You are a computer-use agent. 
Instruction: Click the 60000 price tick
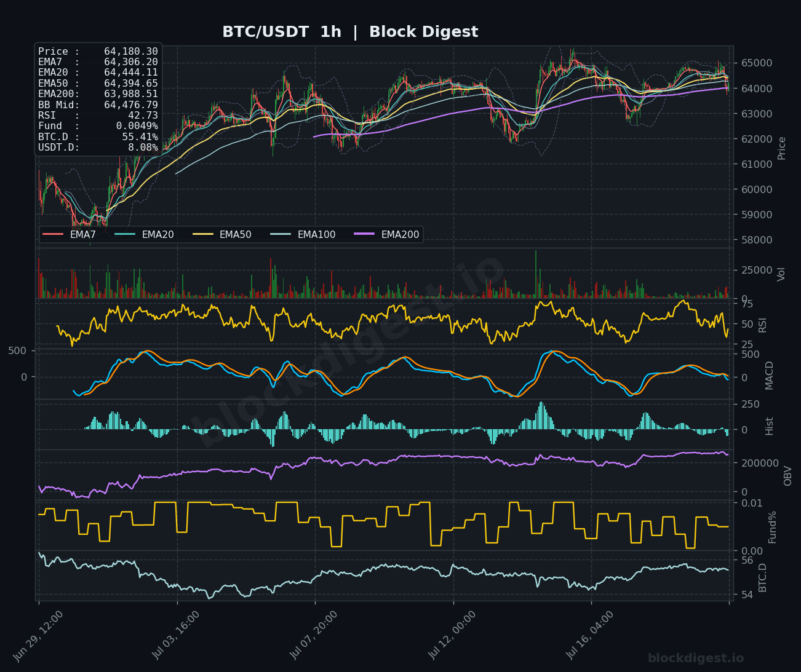coord(757,189)
